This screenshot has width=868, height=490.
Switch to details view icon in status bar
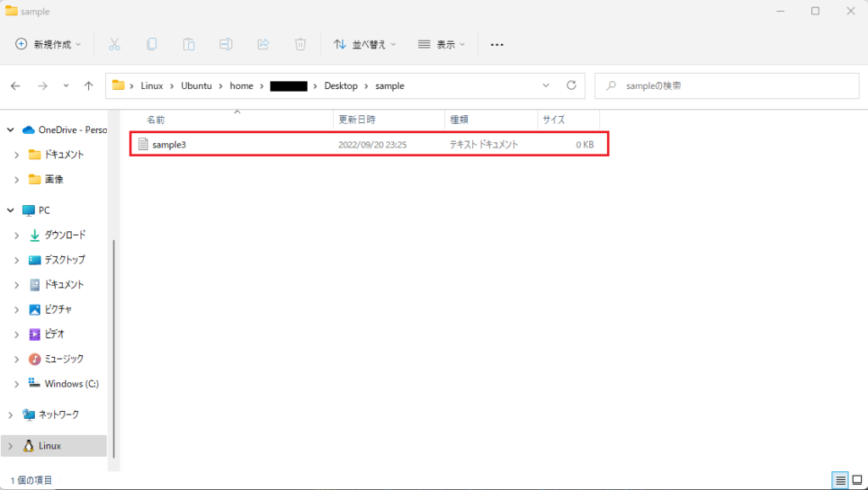tap(840, 480)
